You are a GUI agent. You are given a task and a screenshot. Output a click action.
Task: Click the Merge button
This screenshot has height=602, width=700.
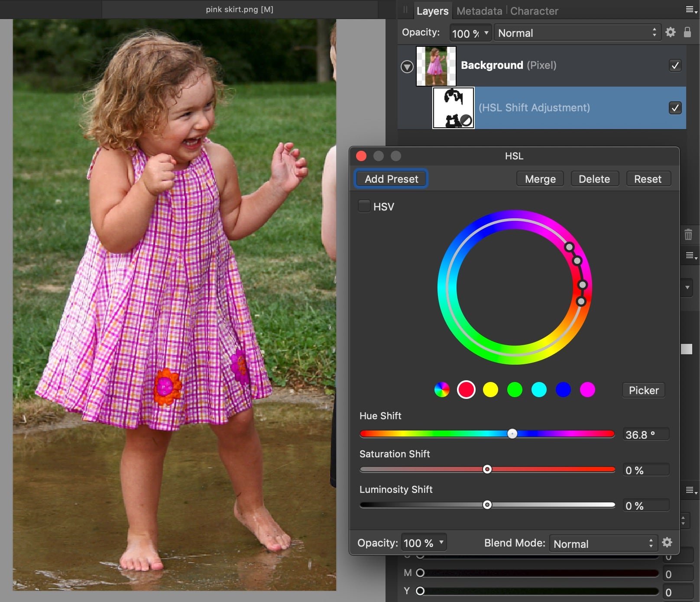[x=540, y=179]
